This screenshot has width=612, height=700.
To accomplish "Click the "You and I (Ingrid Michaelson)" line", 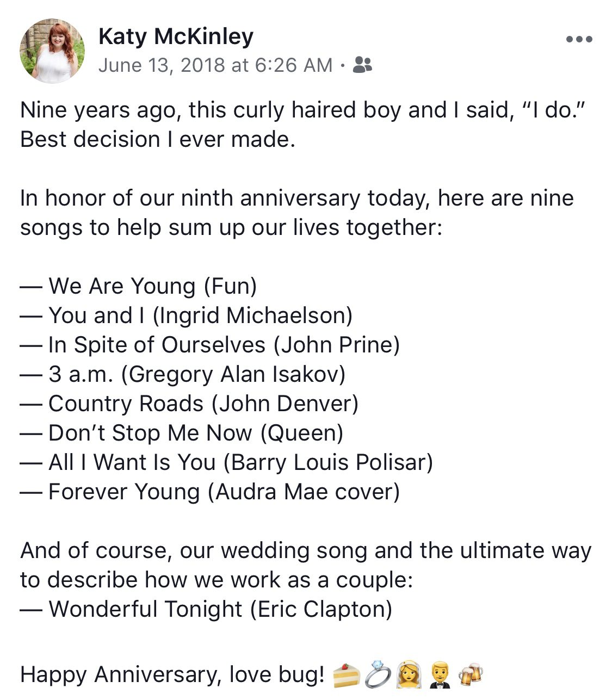I will (x=200, y=315).
